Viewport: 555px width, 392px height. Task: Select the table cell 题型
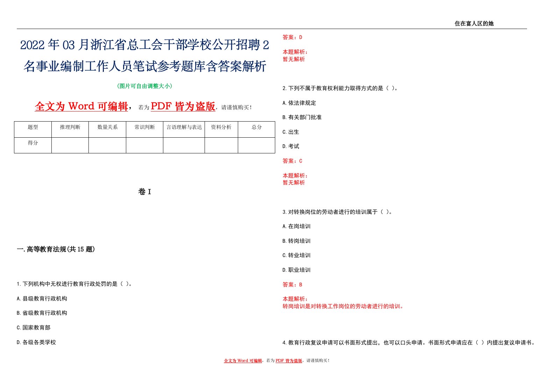[33, 130]
